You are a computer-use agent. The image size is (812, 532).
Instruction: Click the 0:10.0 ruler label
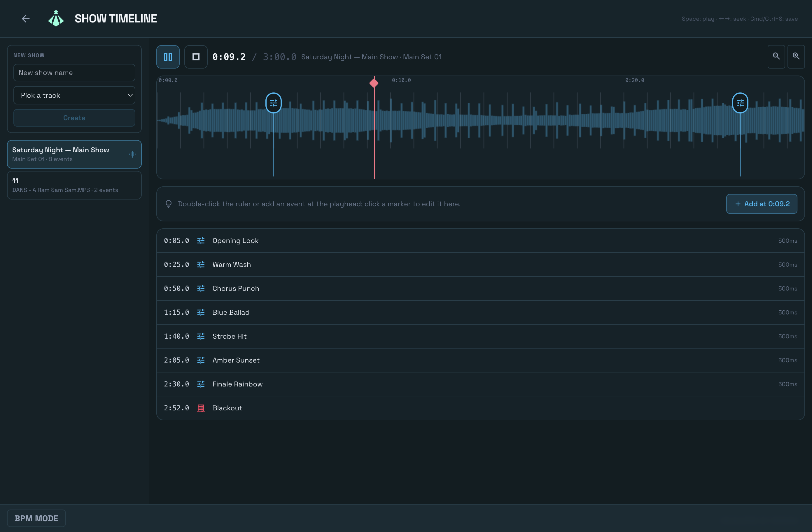[x=401, y=80]
